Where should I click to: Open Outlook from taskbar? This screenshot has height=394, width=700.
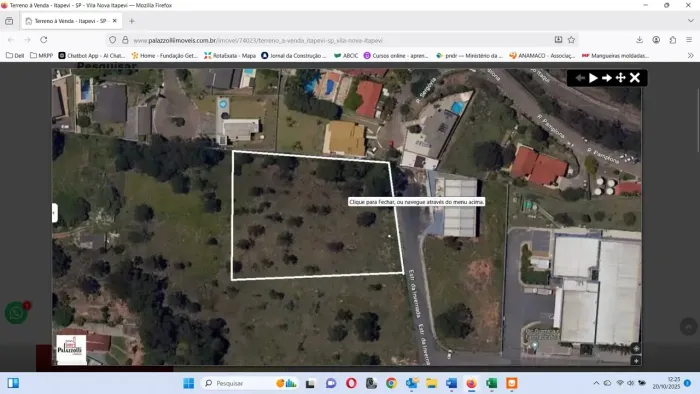tap(412, 383)
